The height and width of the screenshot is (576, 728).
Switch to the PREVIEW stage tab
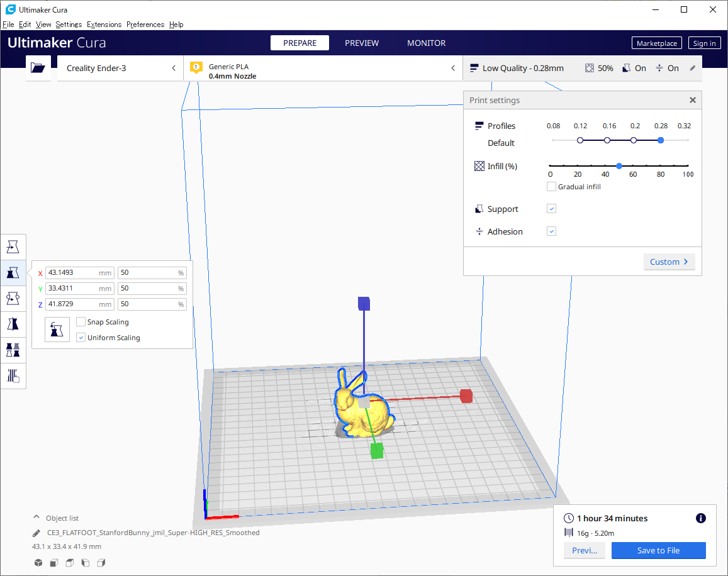pyautogui.click(x=362, y=43)
